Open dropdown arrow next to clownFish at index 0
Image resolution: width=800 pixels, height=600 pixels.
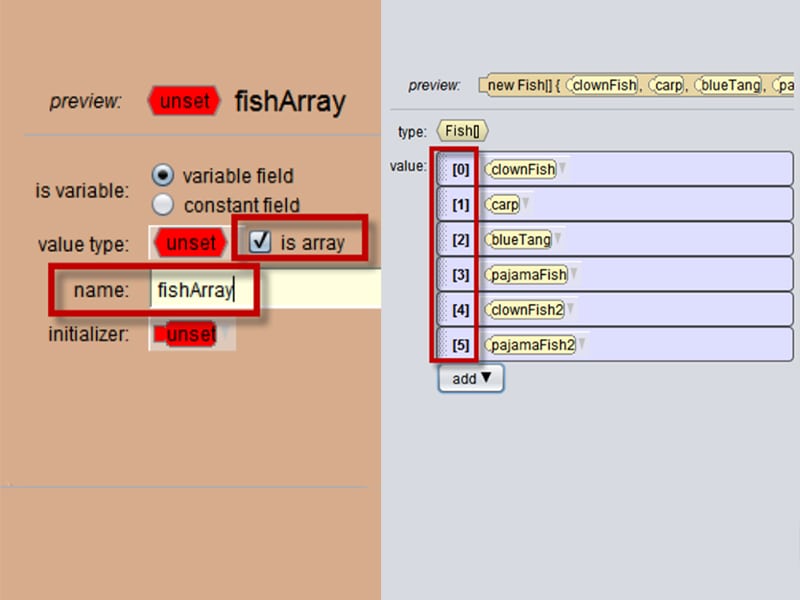point(562,168)
